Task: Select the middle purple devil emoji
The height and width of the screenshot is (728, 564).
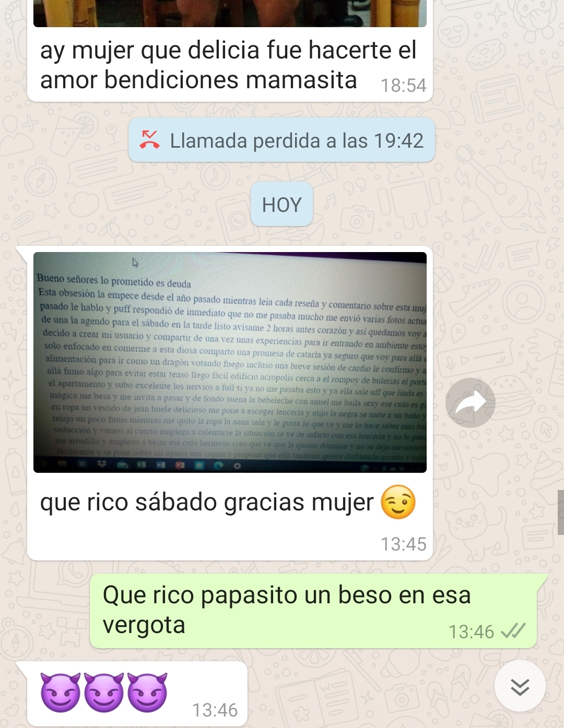Action: pyautogui.click(x=104, y=693)
